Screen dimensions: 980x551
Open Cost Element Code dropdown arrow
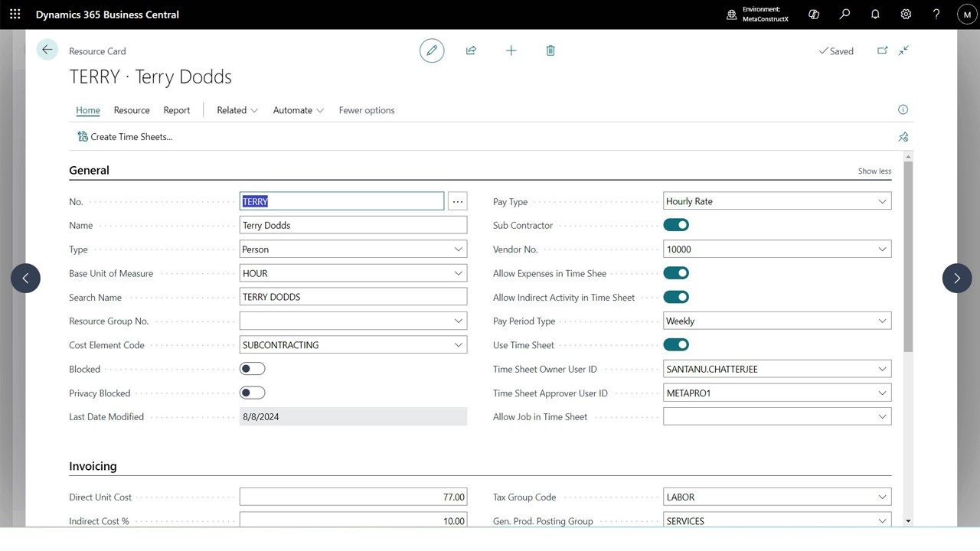[458, 345]
